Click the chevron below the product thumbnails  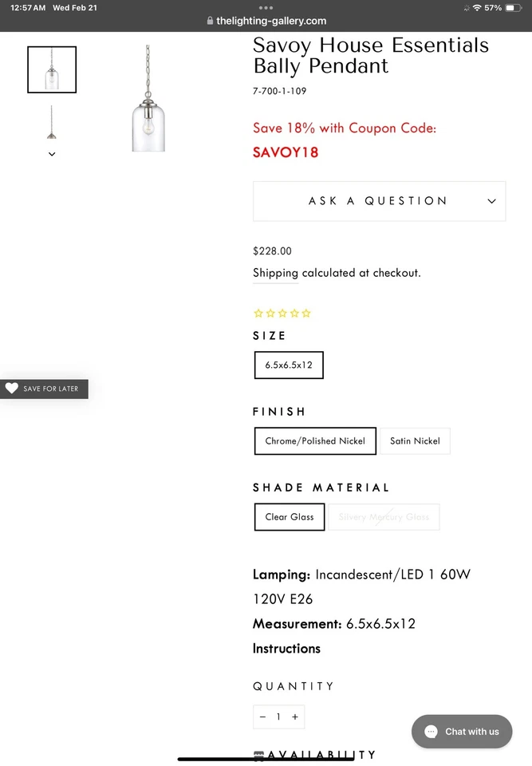pyautogui.click(x=51, y=153)
